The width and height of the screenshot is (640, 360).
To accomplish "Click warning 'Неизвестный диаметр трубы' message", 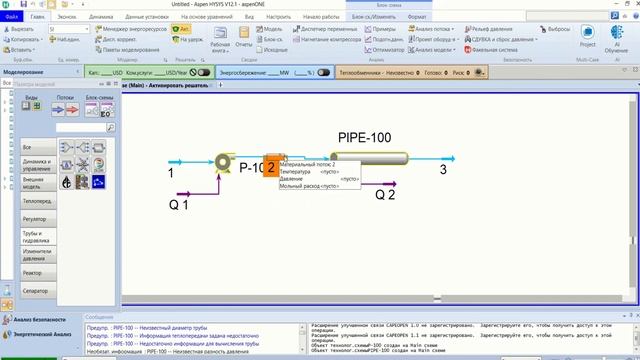I will click(147, 328).
